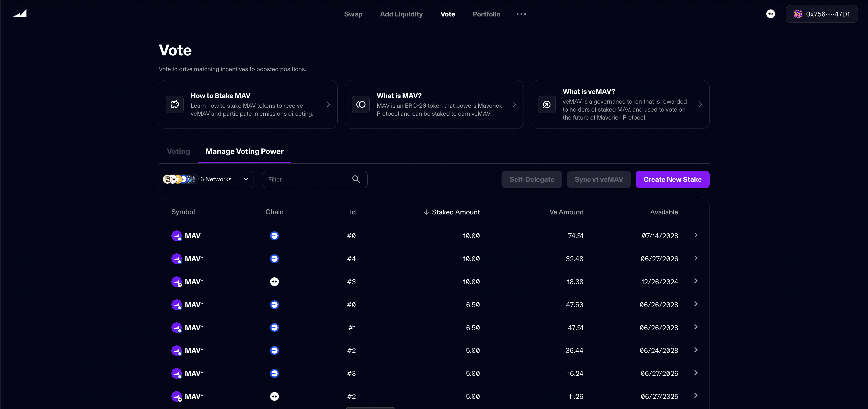Open the three-dots more menu in the top nav
The width and height of the screenshot is (868, 409).
pyautogui.click(x=521, y=14)
